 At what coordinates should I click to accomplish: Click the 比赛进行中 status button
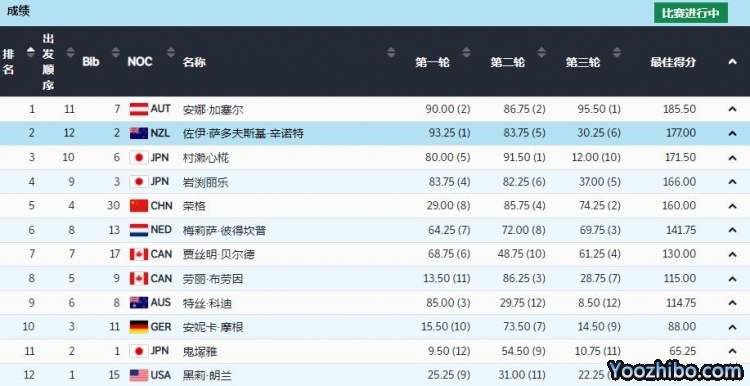click(x=691, y=13)
